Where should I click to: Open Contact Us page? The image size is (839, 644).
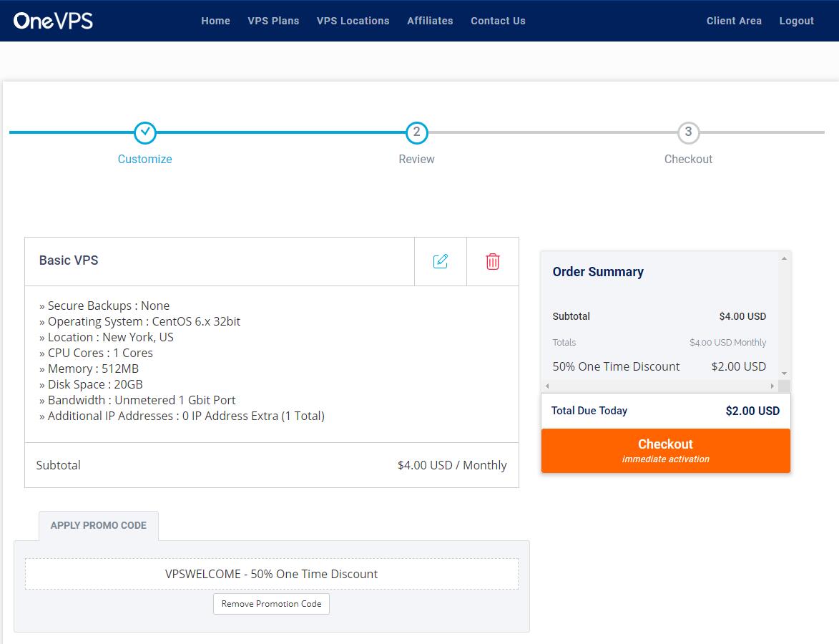pos(498,21)
